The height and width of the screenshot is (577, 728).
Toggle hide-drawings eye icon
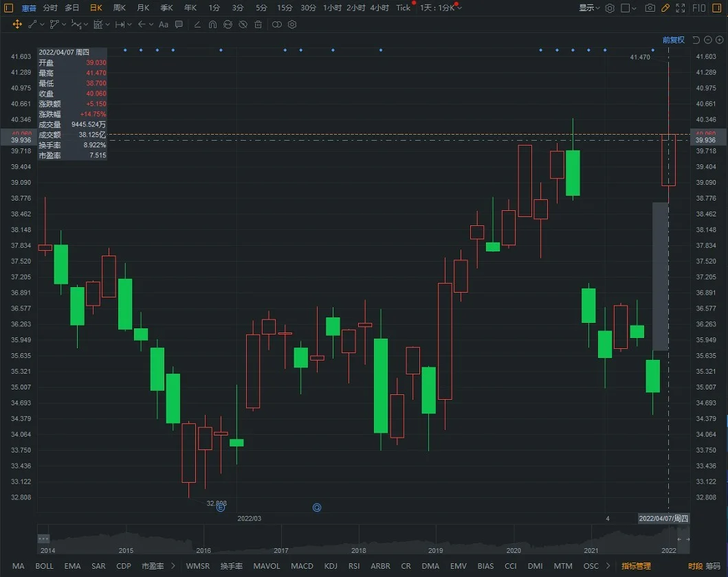(x=243, y=25)
